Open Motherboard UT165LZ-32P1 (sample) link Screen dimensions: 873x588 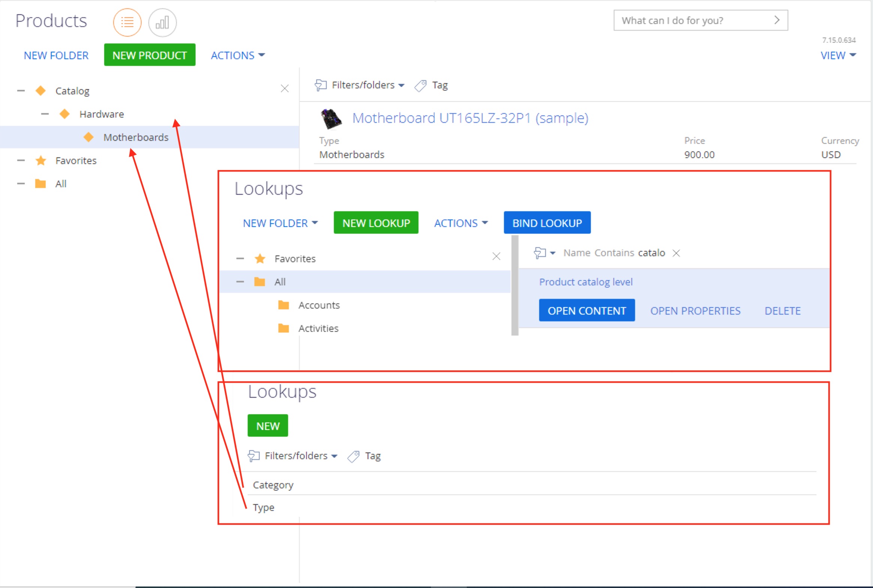coord(471,118)
